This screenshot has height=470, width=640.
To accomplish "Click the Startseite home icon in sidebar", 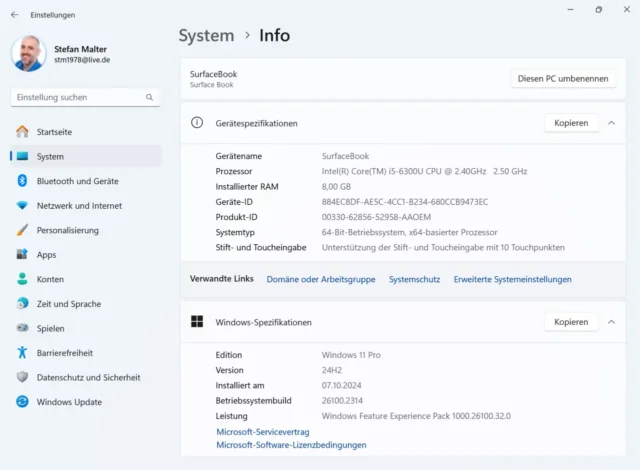I will coord(22,132).
